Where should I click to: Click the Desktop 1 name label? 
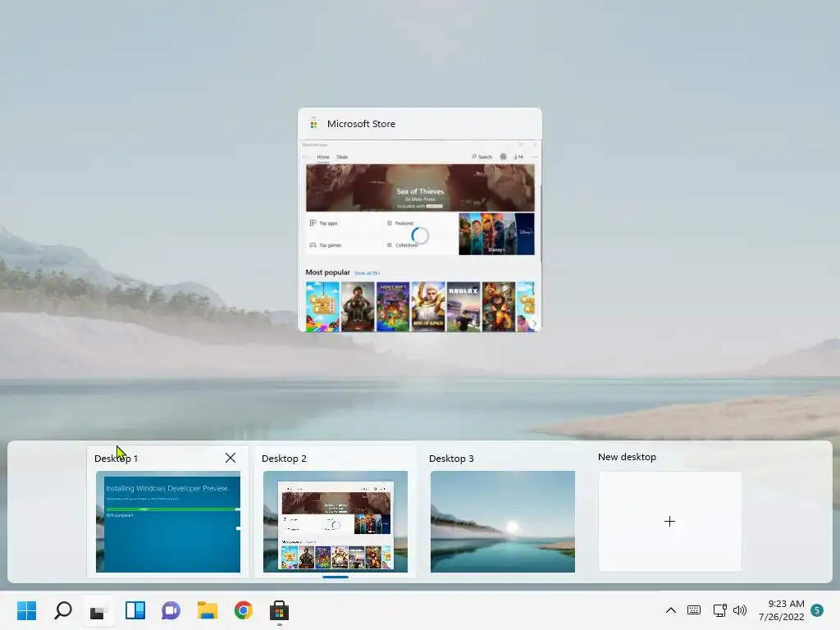coord(116,459)
